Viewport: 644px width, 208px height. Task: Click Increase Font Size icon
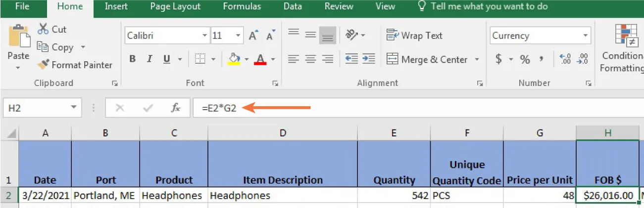[x=253, y=36]
